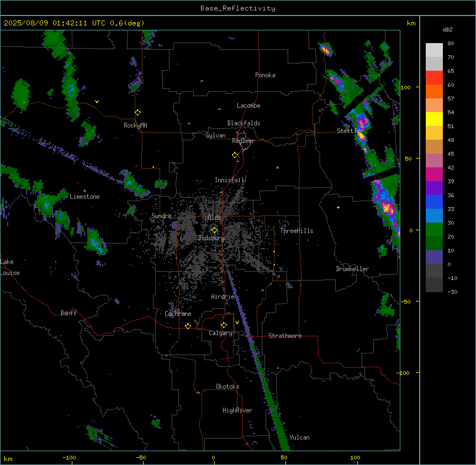Pick the white 70-80 dBZ legend swatch

434,50
